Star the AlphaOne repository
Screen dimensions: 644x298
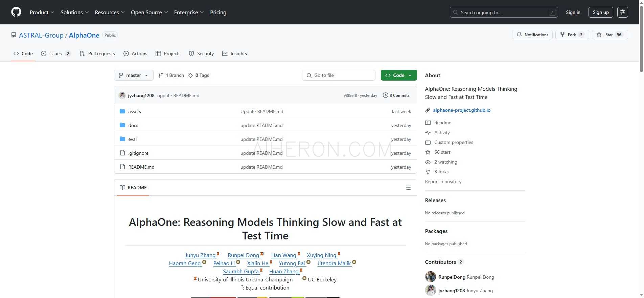click(x=610, y=35)
